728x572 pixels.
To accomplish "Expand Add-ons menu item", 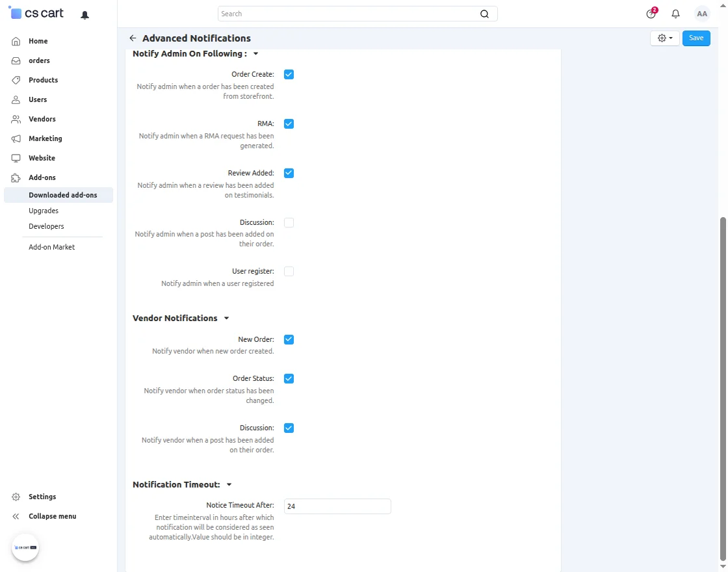I will coord(42,178).
